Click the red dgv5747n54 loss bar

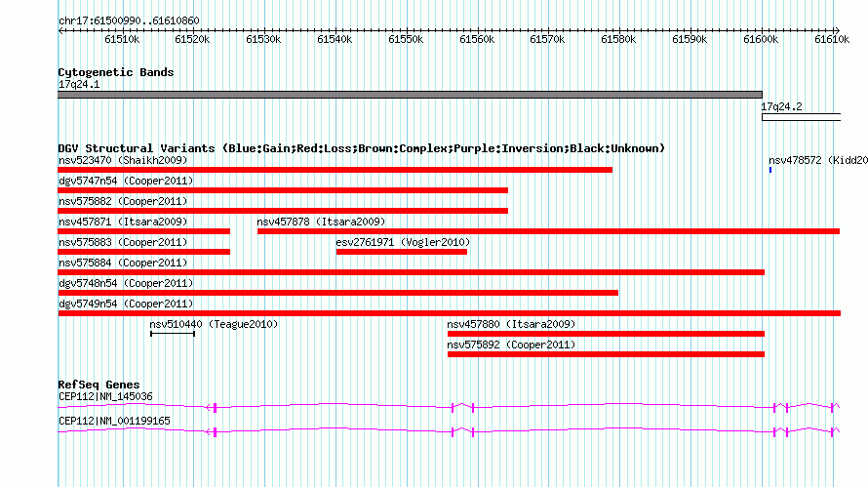[x=283, y=190]
